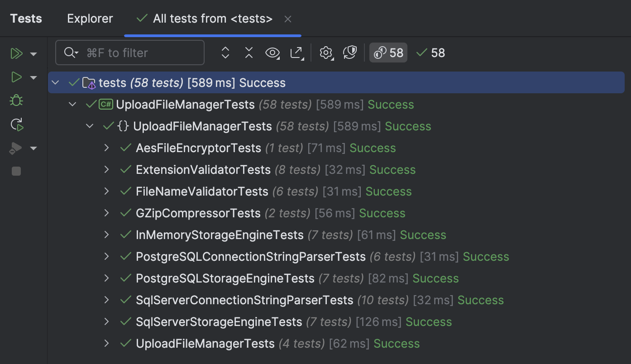
Task: Select the GZipCompressorTests tree item
Action: point(198,213)
